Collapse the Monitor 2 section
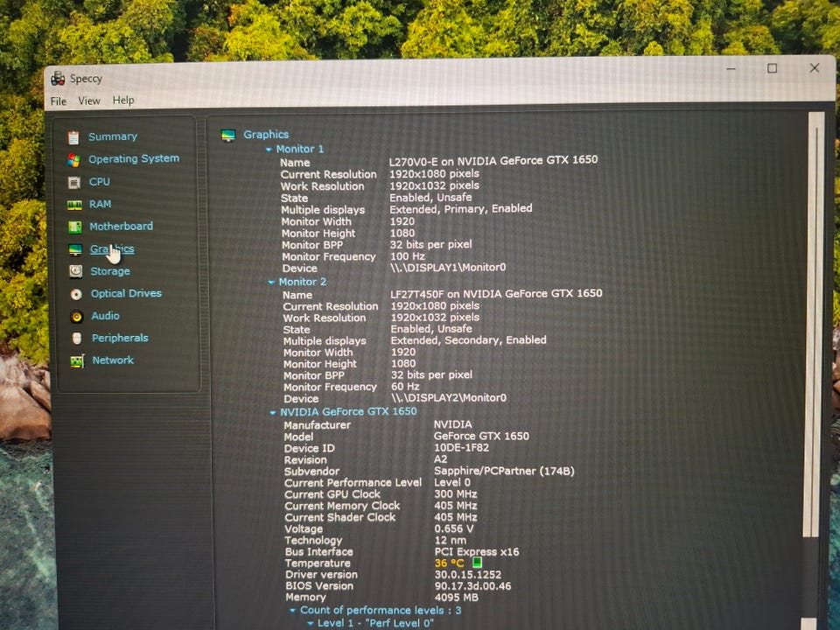 270,283
